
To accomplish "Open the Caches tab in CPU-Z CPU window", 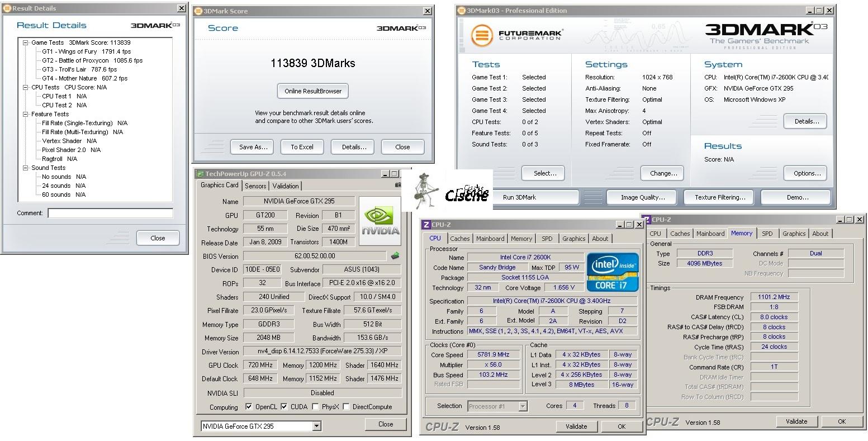I will [x=459, y=239].
